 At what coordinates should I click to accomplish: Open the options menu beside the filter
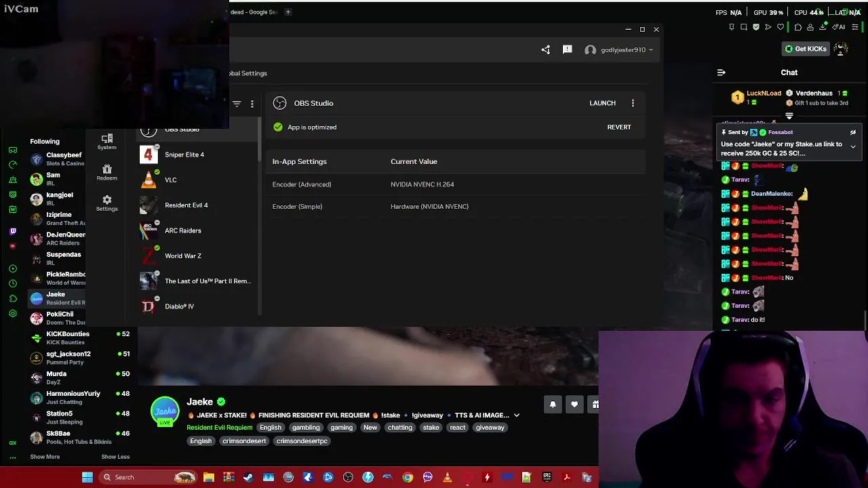point(252,104)
